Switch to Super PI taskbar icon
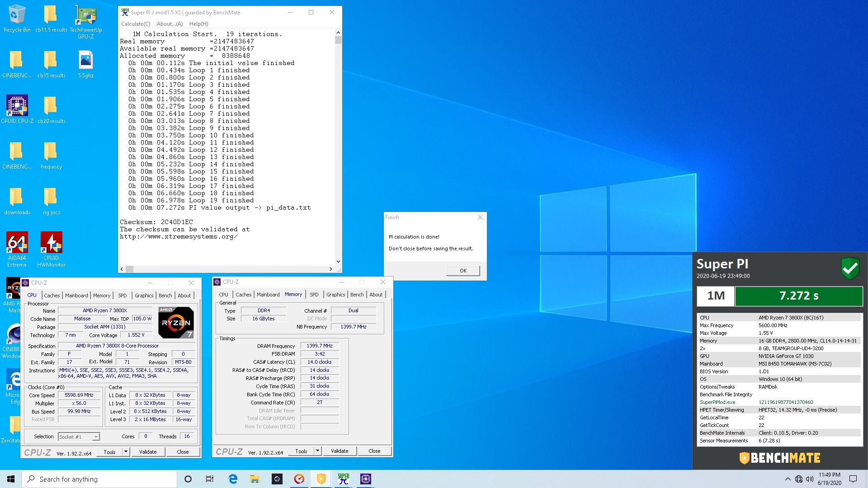Viewport: 868px width, 488px height. tap(343, 479)
